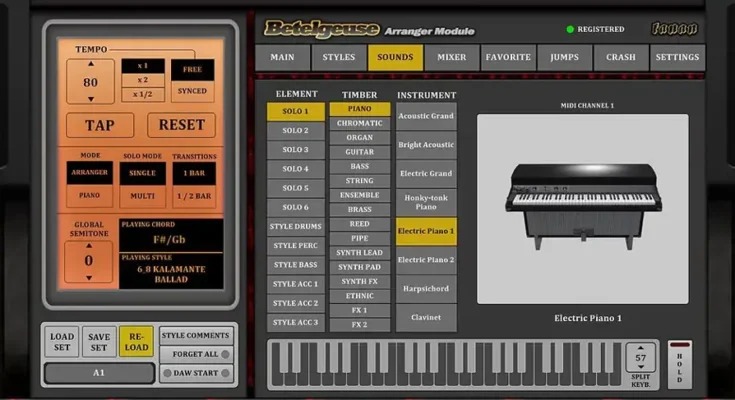Click the RE-LOAD button
Image resolution: width=735 pixels, height=400 pixels.
[136, 342]
